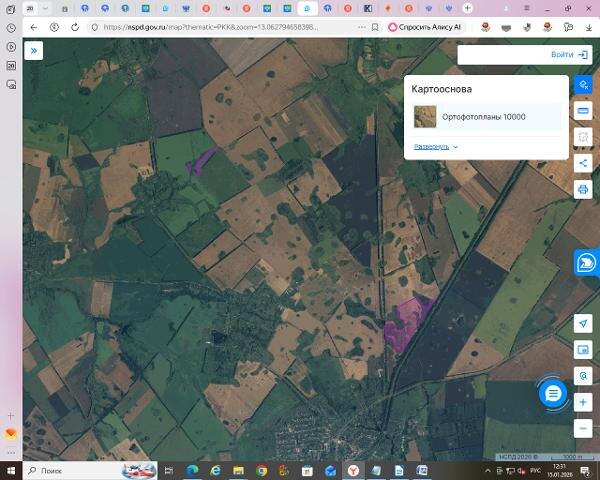Go back using browser back arrow

pyautogui.click(x=34, y=27)
